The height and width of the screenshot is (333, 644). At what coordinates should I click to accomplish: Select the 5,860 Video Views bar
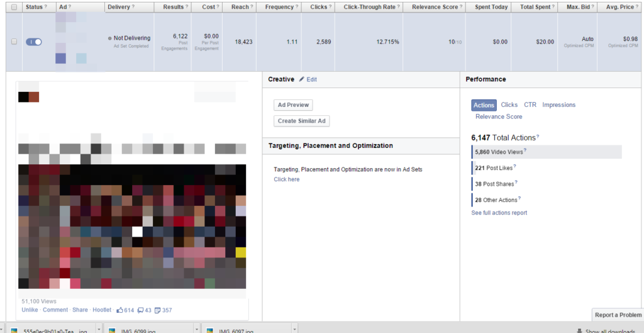point(547,152)
